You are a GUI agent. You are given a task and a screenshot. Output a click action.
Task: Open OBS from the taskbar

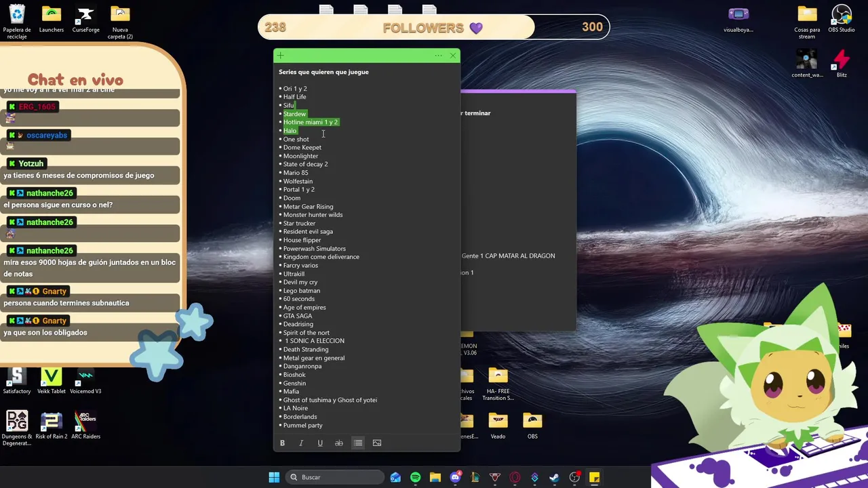[x=574, y=477]
